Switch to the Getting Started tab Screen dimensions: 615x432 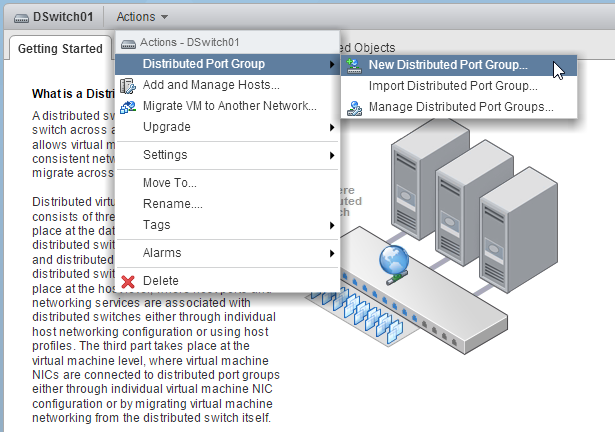tap(60, 48)
